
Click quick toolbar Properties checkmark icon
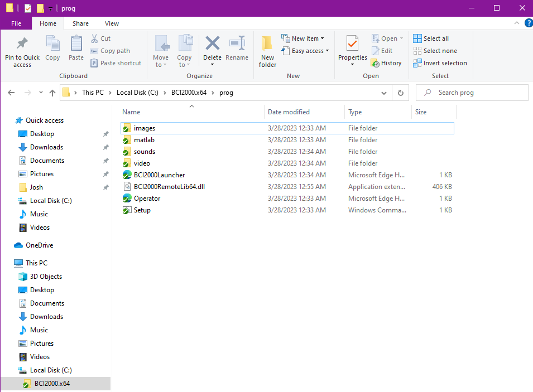28,8
